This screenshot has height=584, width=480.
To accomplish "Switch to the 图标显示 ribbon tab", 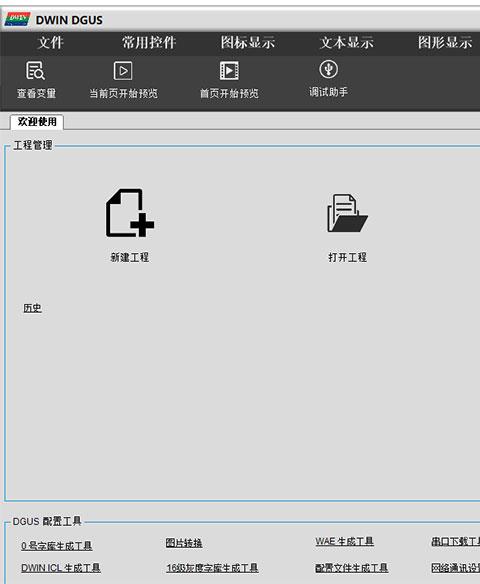I will coord(248,42).
